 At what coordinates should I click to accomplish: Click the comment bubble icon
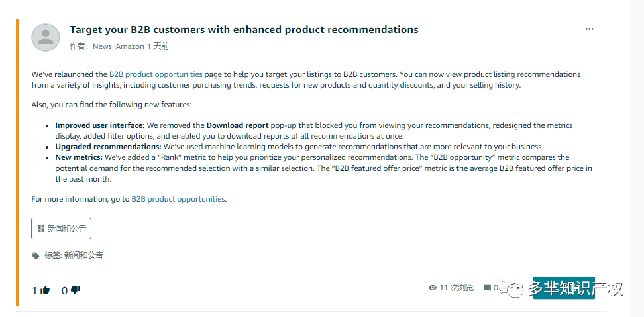(487, 288)
